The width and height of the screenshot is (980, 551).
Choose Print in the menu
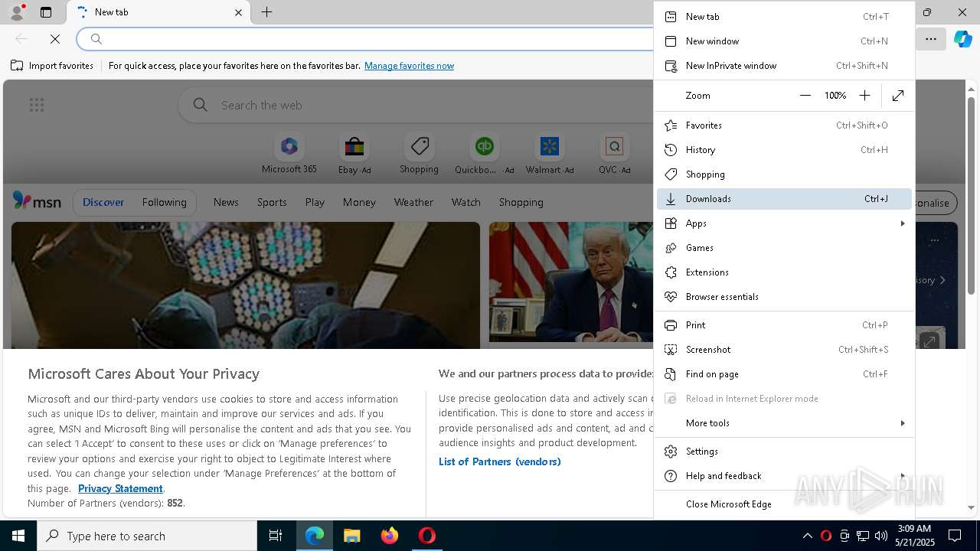(x=784, y=325)
